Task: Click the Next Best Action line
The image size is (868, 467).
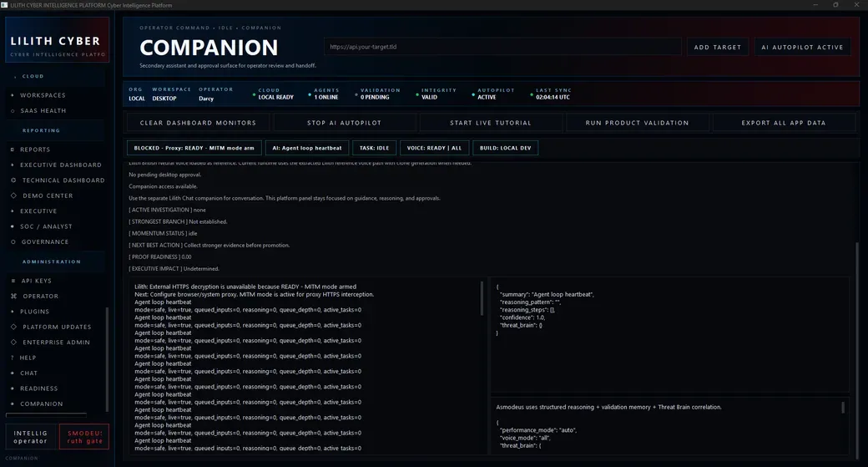Action: pos(209,246)
